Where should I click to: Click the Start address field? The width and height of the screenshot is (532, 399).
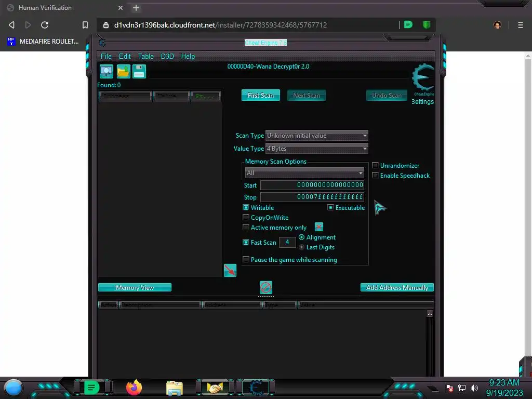point(312,185)
